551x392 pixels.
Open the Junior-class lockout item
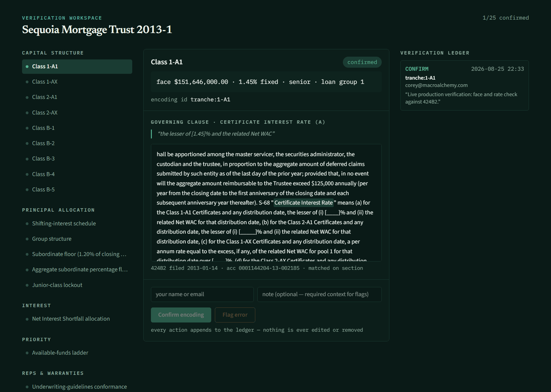[x=77, y=285]
